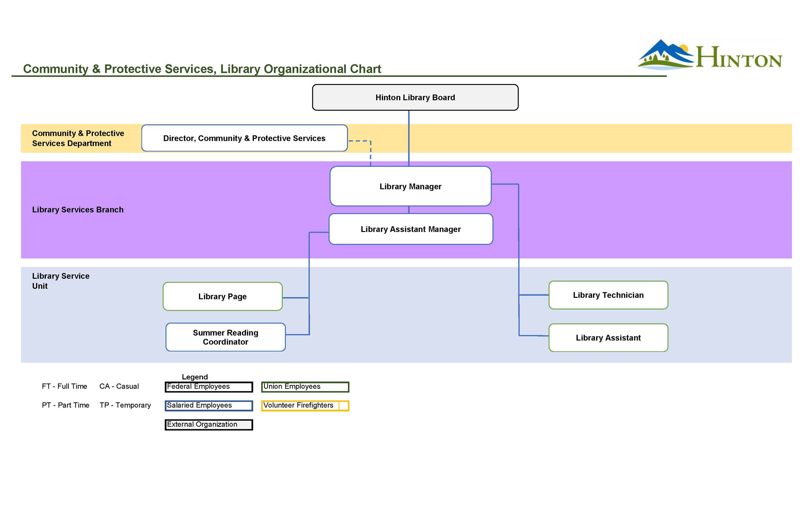Select the Legend heading text

pyautogui.click(x=195, y=377)
